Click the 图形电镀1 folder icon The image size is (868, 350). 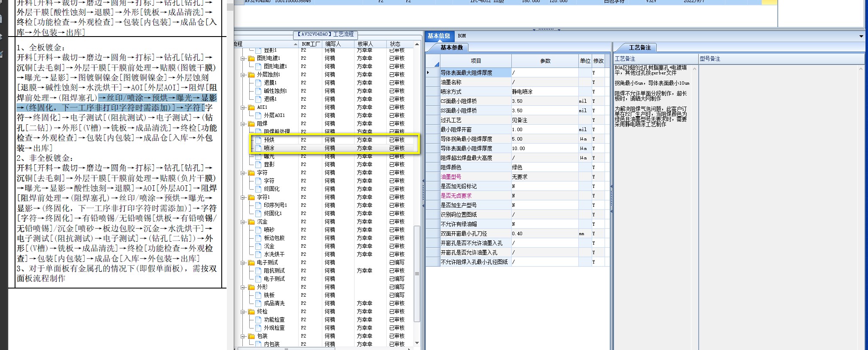(x=251, y=58)
